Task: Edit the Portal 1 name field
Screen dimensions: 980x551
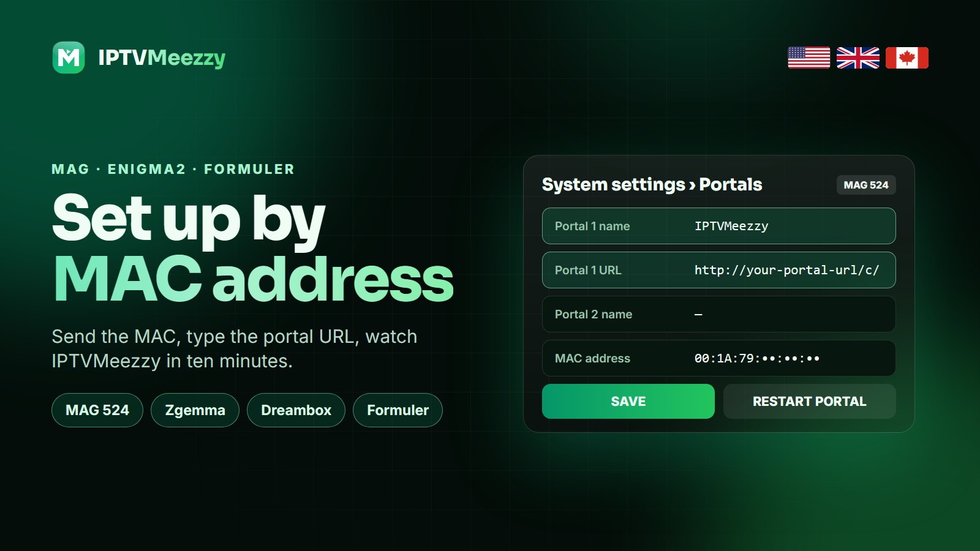Action: (718, 226)
